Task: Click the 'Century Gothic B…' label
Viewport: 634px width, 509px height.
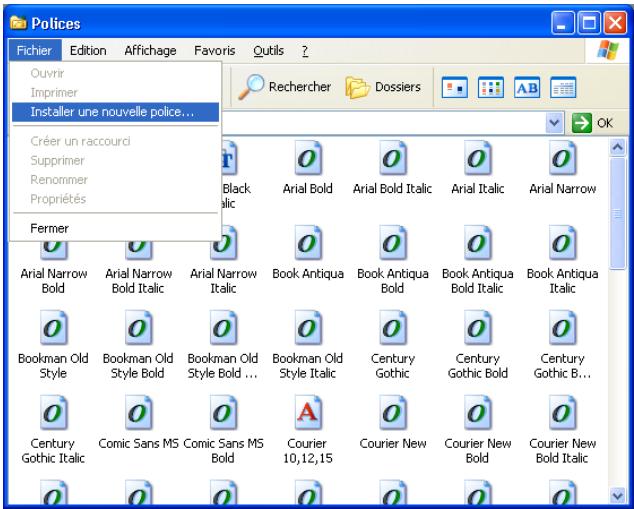Action: (562, 366)
